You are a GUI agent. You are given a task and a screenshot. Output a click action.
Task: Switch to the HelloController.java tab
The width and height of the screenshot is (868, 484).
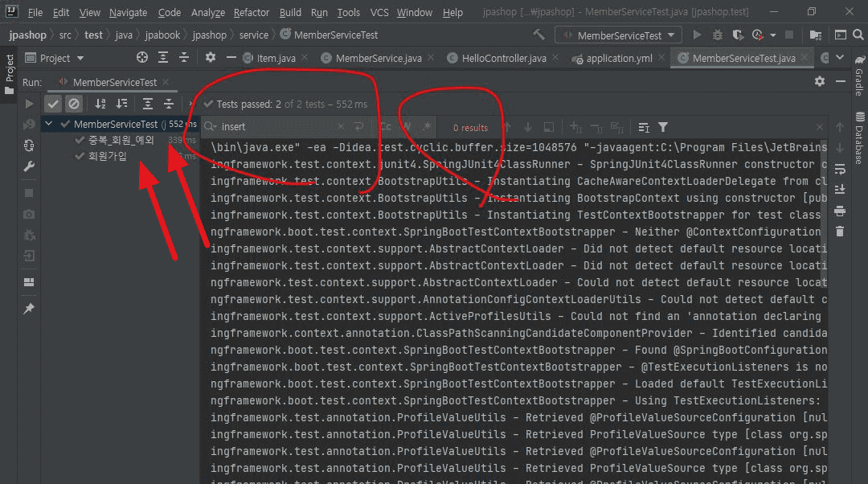click(504, 59)
